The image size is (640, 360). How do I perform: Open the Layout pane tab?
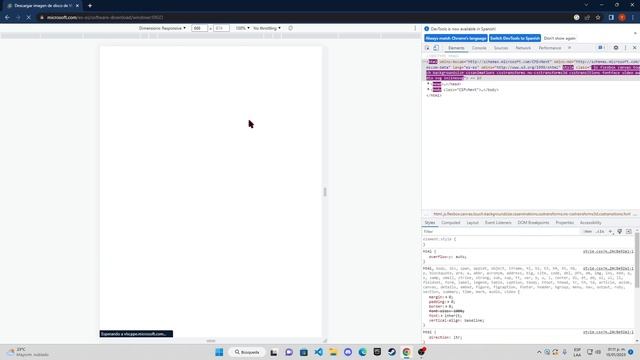tap(472, 222)
